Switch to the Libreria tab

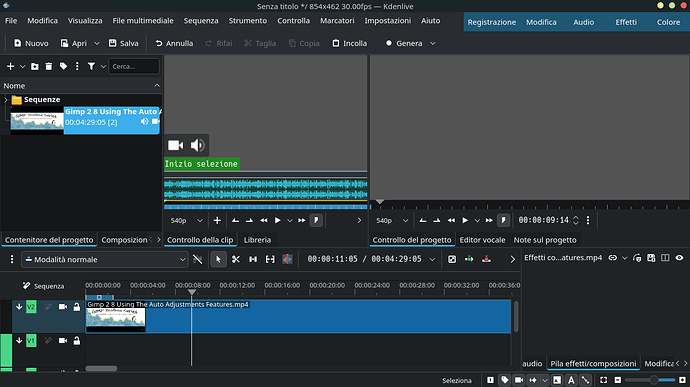click(257, 240)
